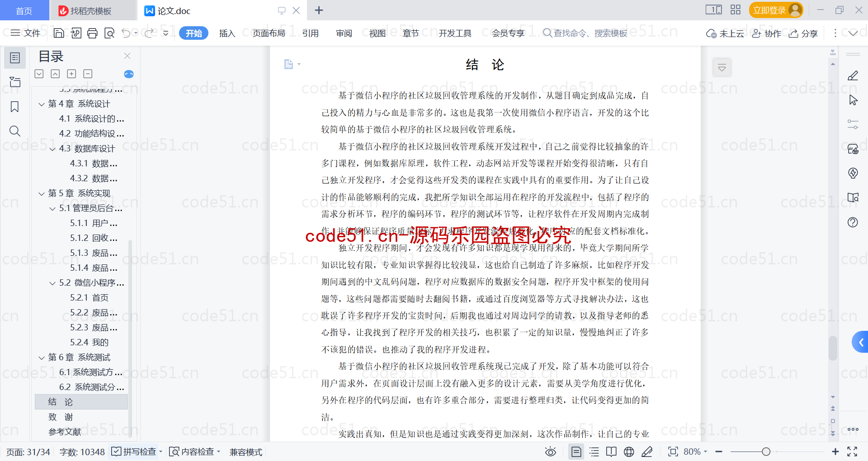Open the blue side panel arrow at right edge

[x=860, y=342]
